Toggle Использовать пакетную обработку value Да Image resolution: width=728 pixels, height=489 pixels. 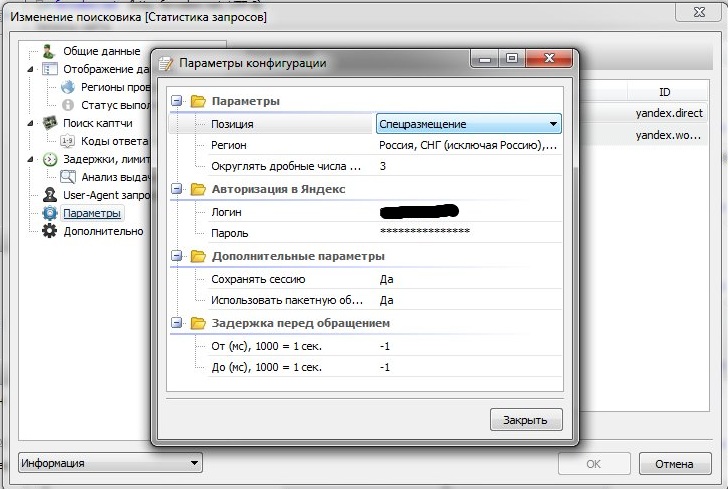click(387, 300)
